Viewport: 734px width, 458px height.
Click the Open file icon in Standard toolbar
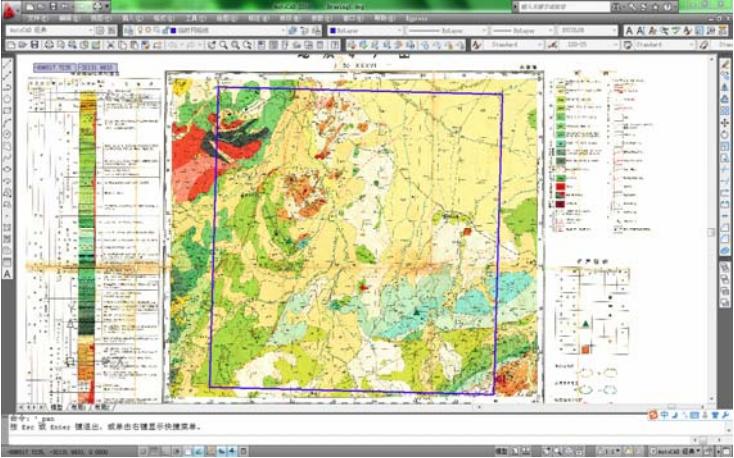[x=22, y=45]
